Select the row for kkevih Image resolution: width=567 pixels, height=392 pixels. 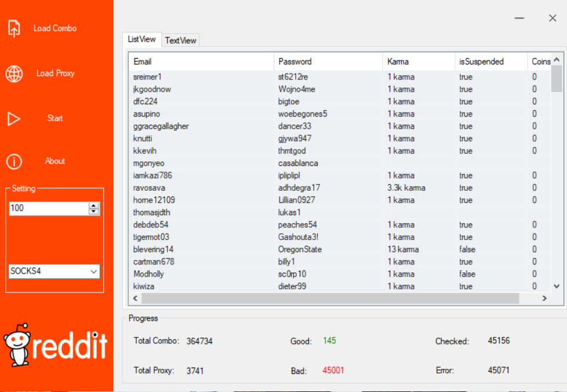coord(340,151)
